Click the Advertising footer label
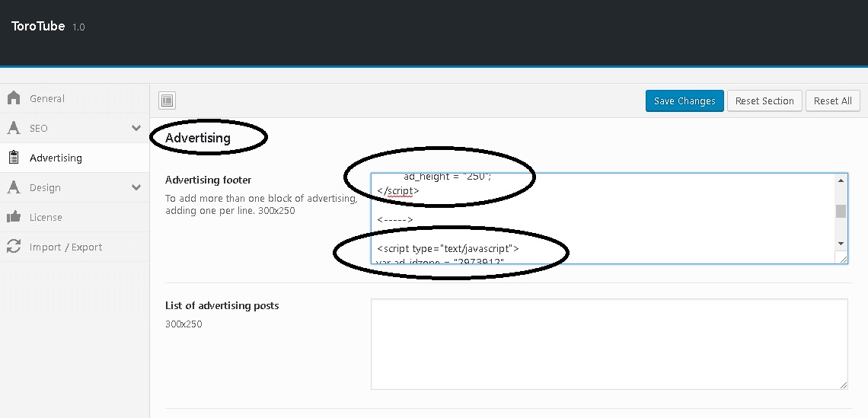The width and height of the screenshot is (868, 418). pyautogui.click(x=208, y=180)
